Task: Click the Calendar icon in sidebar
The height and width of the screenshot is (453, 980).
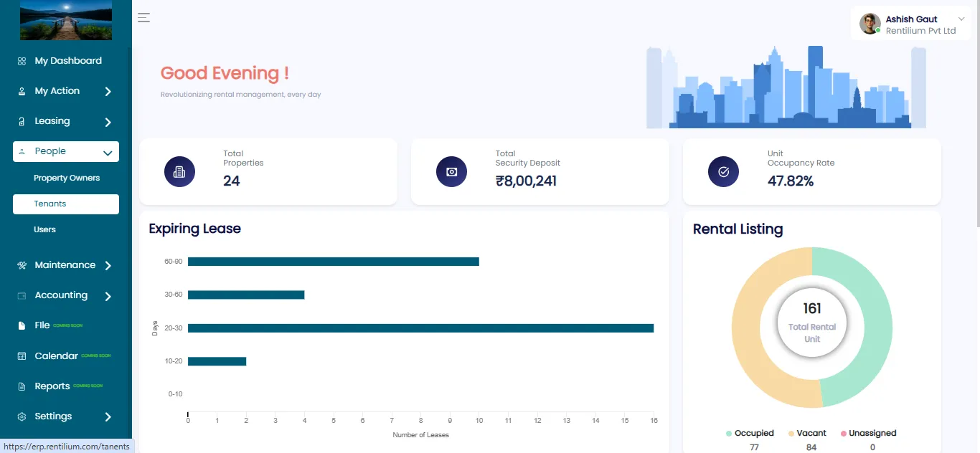Action: tap(22, 356)
